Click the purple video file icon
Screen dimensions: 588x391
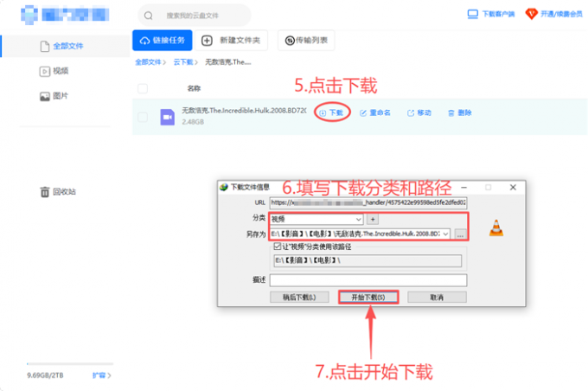tap(167, 117)
